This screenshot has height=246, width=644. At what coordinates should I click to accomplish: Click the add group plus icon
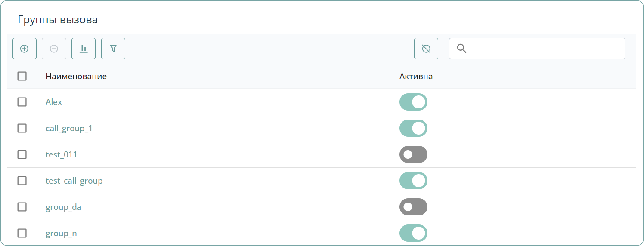click(x=25, y=49)
